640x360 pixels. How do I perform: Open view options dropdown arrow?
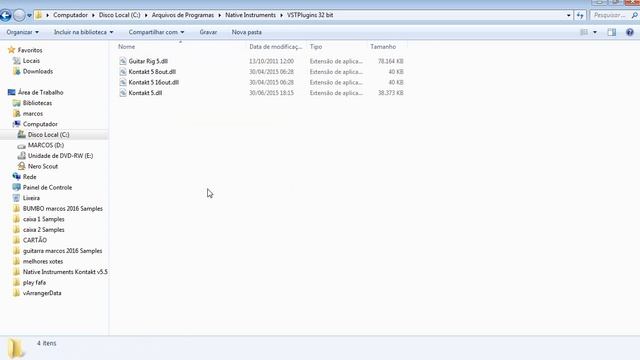point(595,32)
